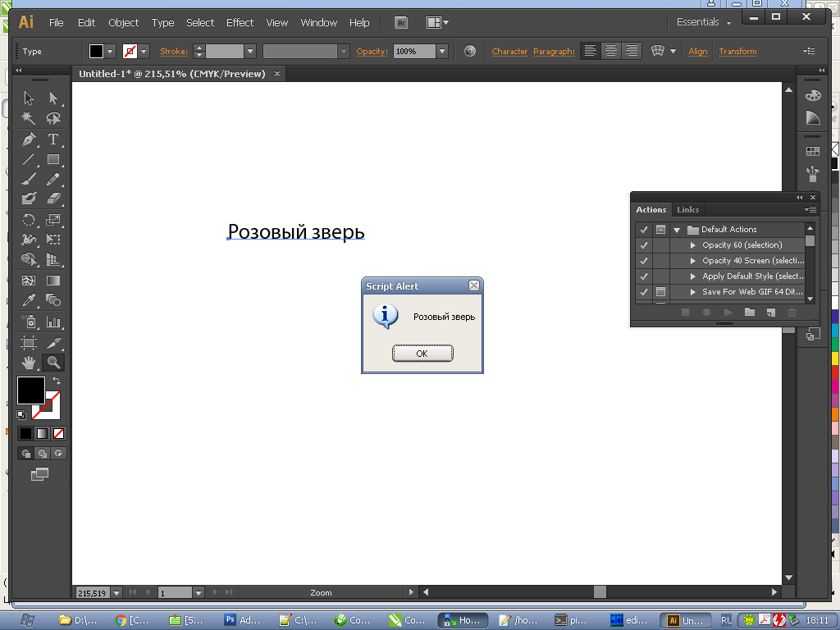Select the Selection tool arrow

[29, 98]
